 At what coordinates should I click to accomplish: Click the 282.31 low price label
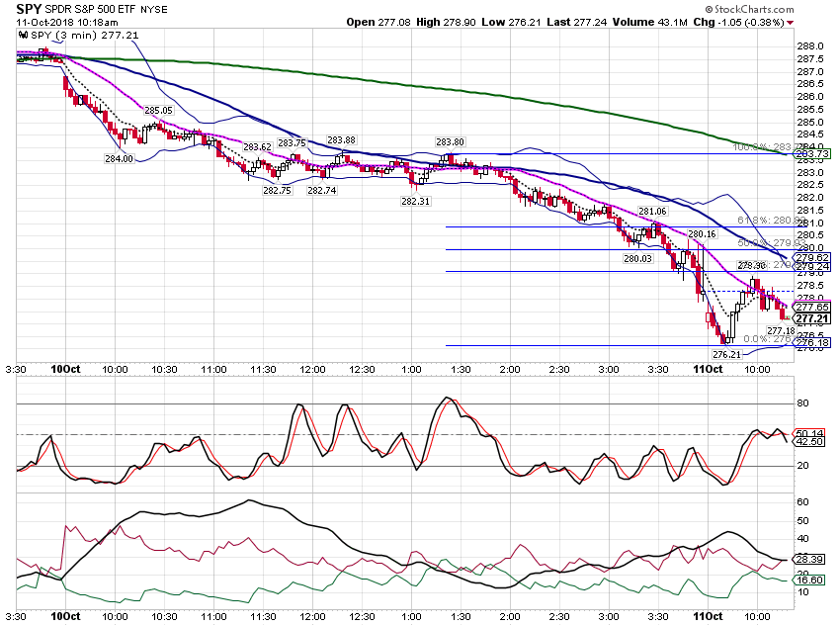tap(416, 202)
